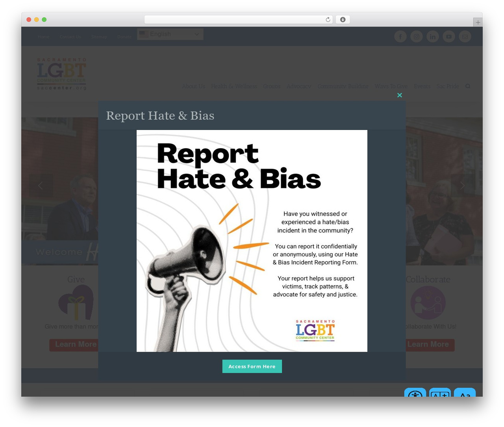The image size is (504, 427).
Task: Go to the Home link
Action: click(44, 37)
